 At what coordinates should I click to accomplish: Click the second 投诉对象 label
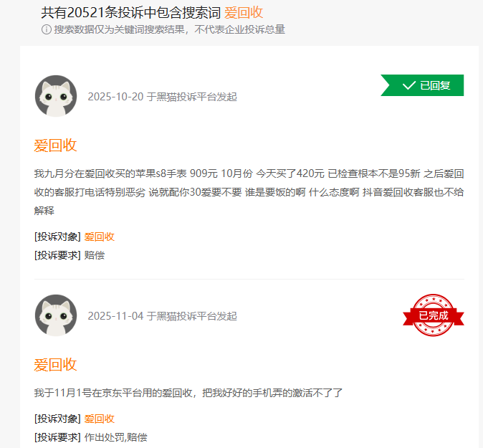(57, 419)
